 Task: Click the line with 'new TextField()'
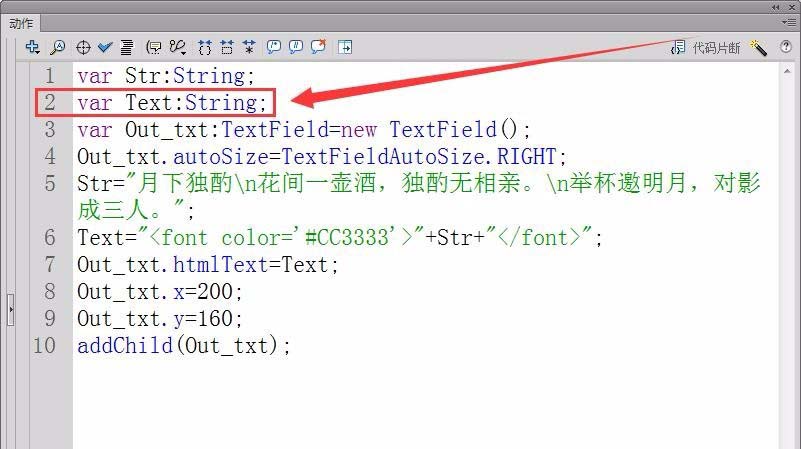pos(304,130)
